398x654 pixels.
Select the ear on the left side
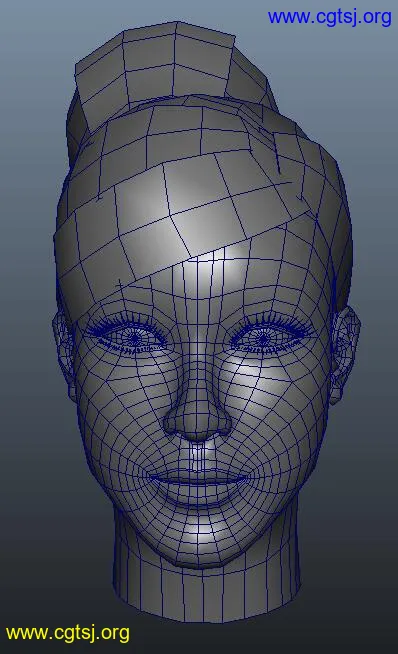63,355
